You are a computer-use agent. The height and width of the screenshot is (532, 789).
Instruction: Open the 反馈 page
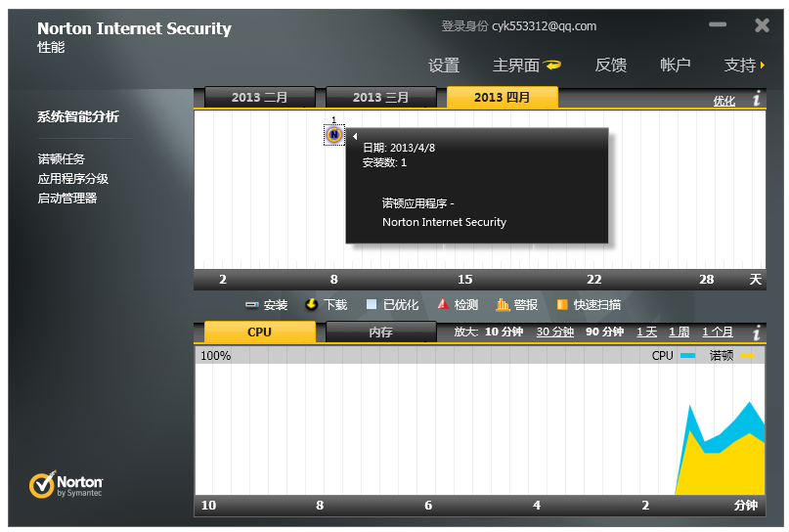tap(611, 65)
